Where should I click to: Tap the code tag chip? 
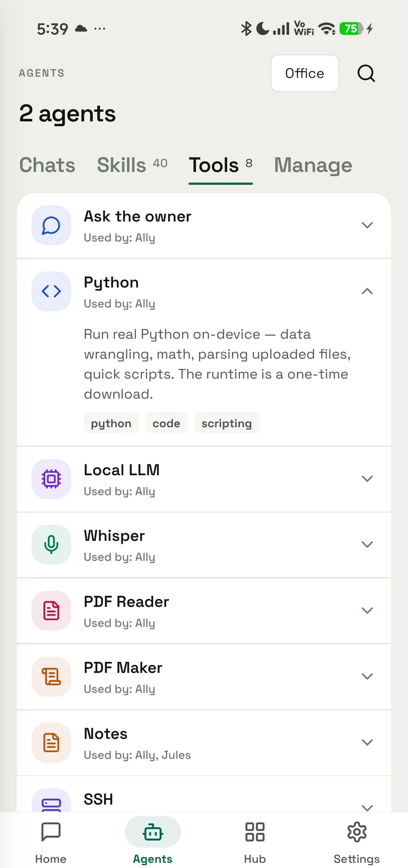(167, 423)
